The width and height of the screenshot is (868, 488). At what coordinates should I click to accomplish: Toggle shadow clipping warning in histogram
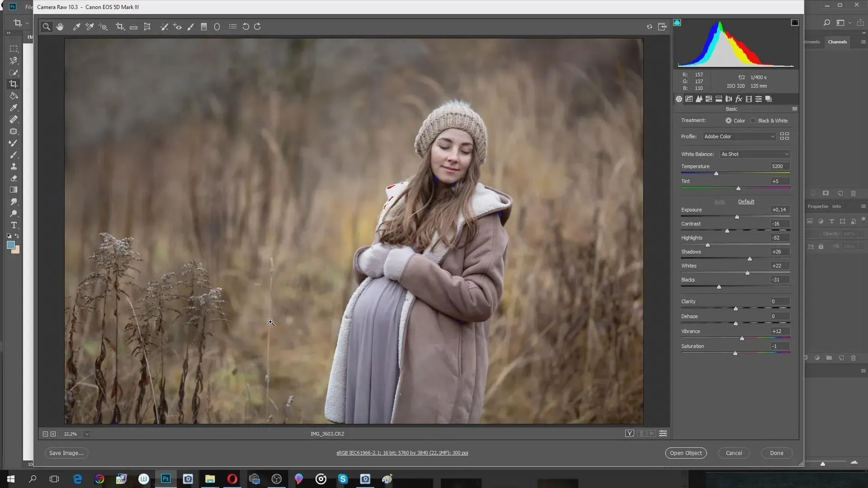pos(677,23)
